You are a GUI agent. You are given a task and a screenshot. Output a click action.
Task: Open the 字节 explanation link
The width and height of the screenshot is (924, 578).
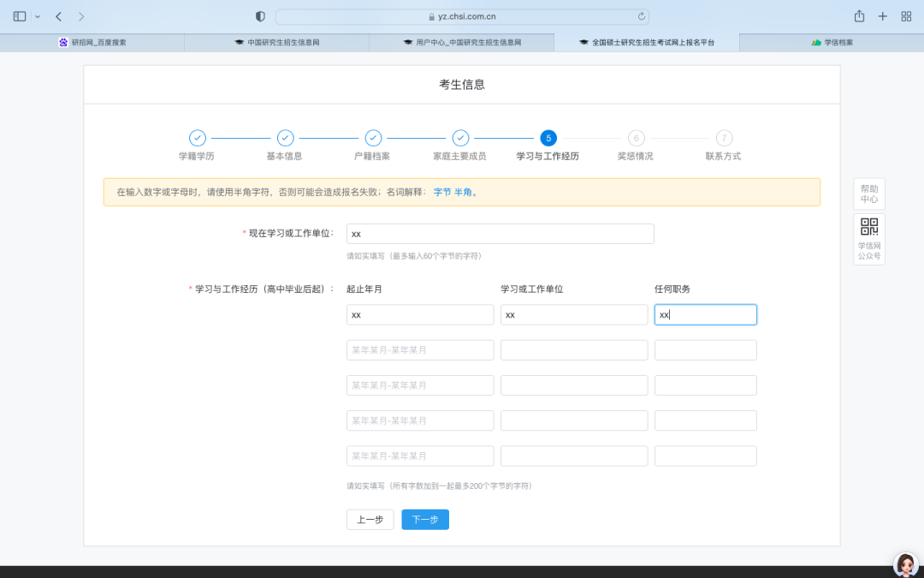coord(441,193)
